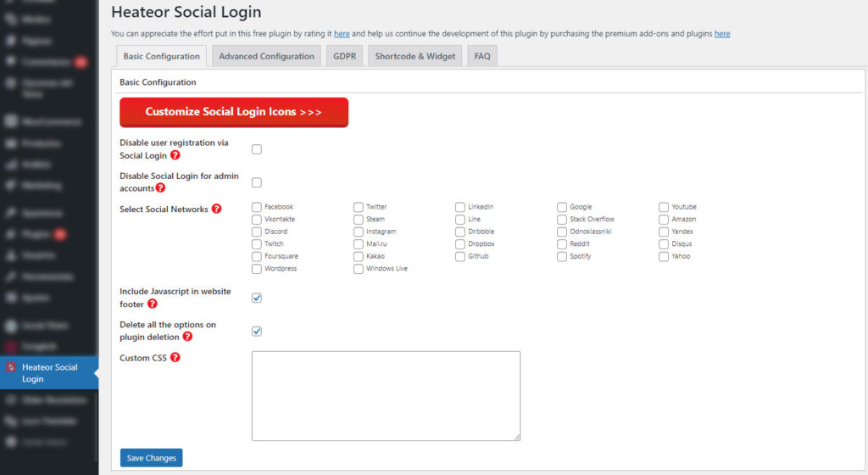Enable the Google network checkbox
The width and height of the screenshot is (868, 475).
562,207
